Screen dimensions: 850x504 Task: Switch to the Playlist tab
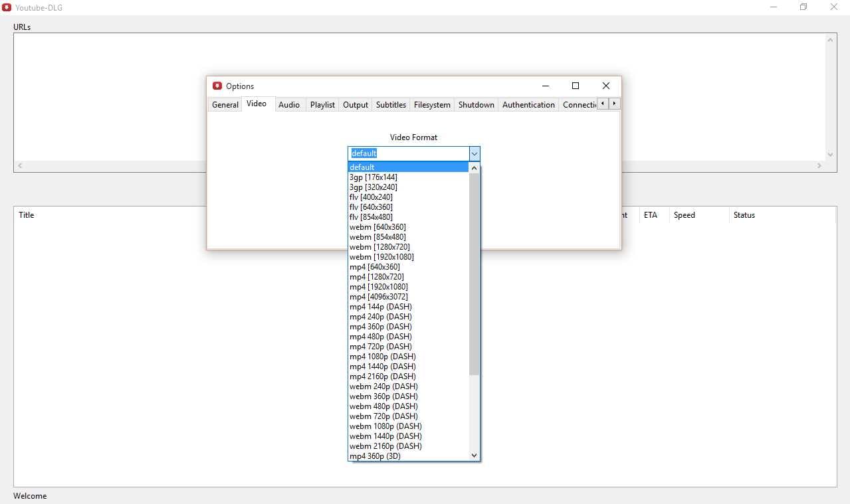click(x=322, y=104)
